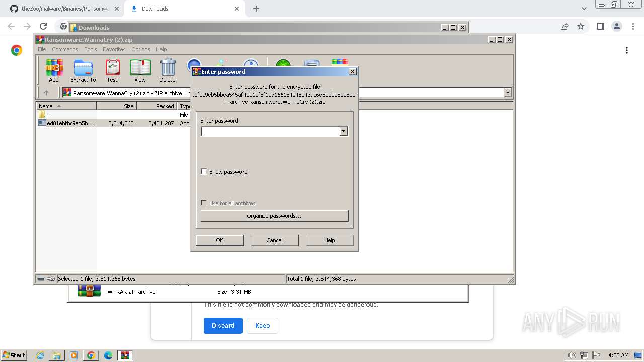This screenshot has height=362, width=644.
Task: Click 'Selected 1 file, 3,514,368 bytes' status text
Action: [97, 279]
